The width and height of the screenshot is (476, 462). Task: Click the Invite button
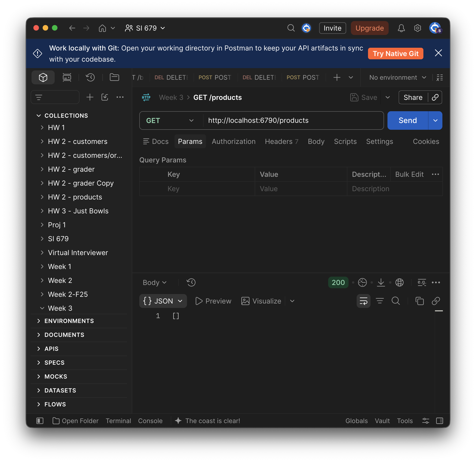tap(333, 28)
